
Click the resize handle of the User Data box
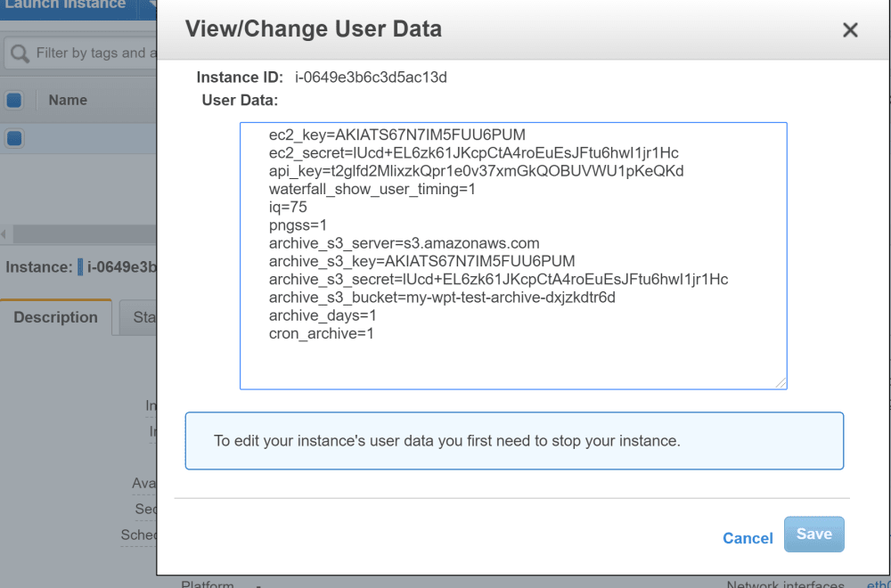point(782,383)
